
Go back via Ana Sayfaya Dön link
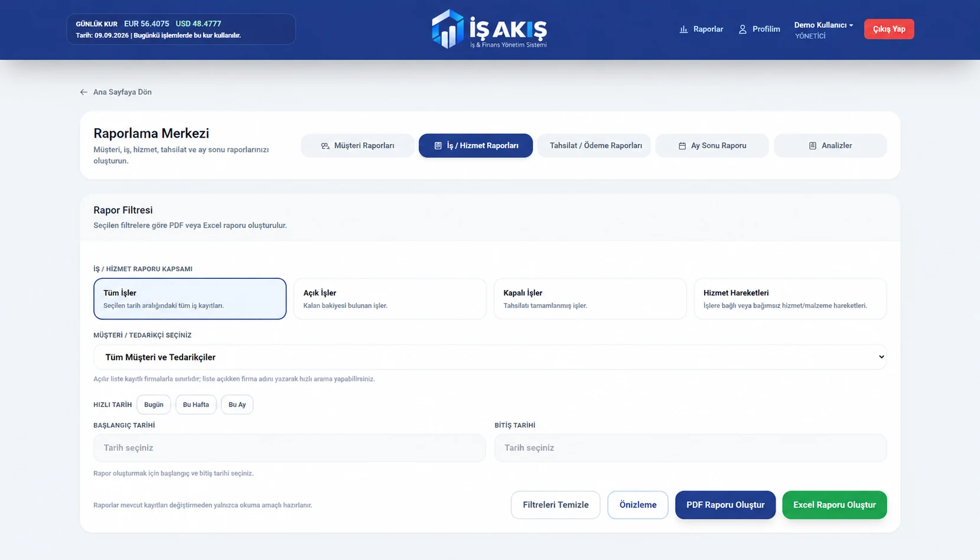click(116, 92)
